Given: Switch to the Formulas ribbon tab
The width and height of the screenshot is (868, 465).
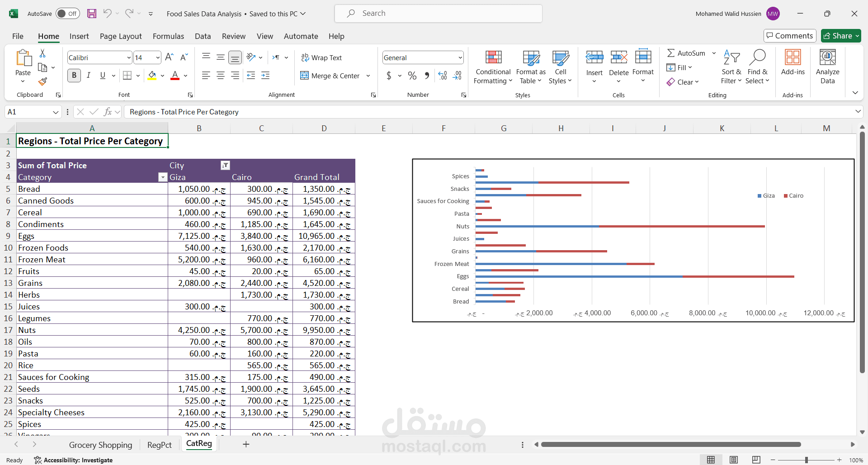Looking at the screenshot, I should coord(168,36).
